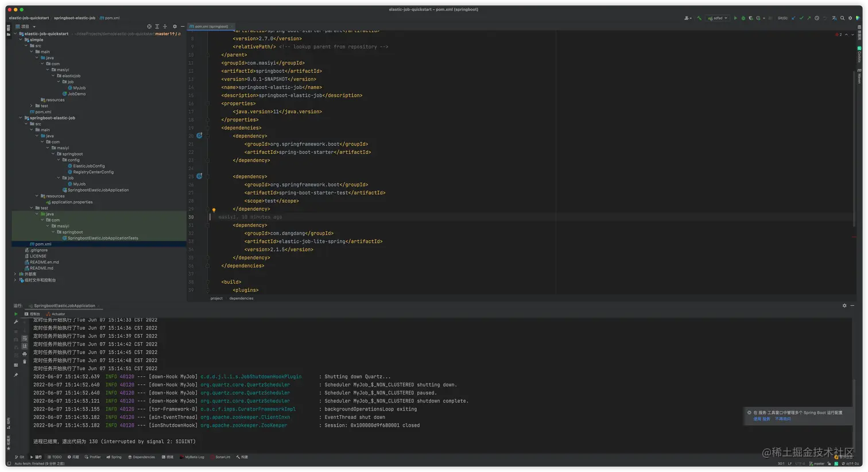Click errors indicator at editor top right
Screen dimensions: 868x472
[839, 34]
